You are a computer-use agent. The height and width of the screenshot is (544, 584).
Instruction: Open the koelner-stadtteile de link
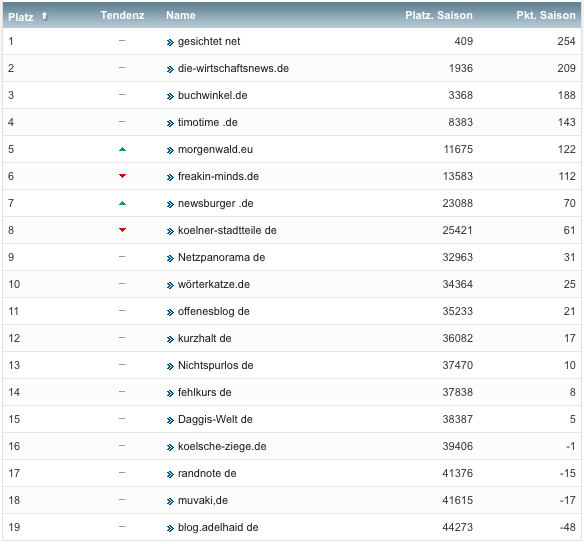coord(227,230)
